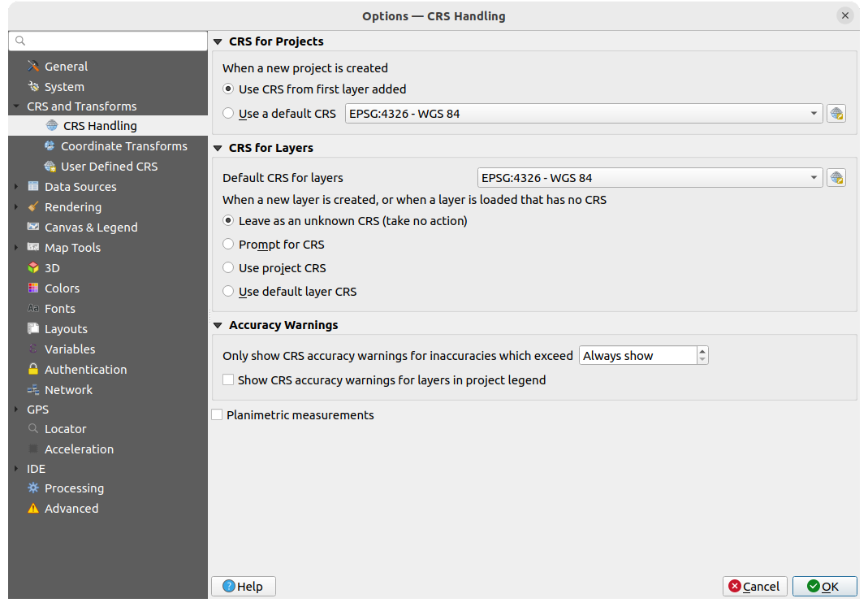Viewport: 868px width, 607px height.
Task: Click the Cancel button
Action: click(x=754, y=587)
